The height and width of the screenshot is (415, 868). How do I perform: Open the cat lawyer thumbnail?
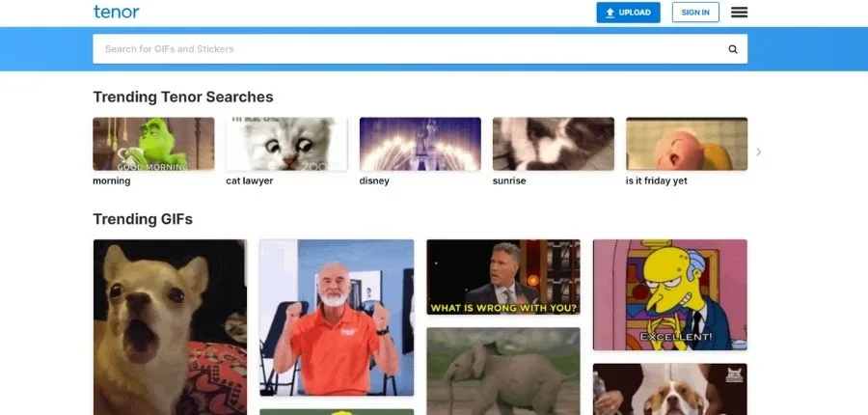pyautogui.click(x=286, y=144)
